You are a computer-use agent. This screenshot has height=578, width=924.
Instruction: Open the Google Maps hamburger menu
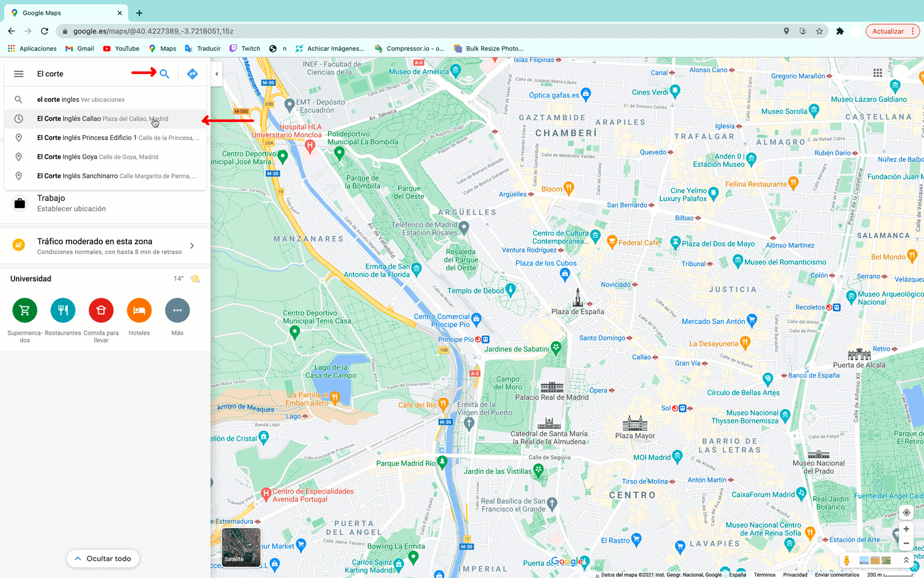(x=18, y=74)
